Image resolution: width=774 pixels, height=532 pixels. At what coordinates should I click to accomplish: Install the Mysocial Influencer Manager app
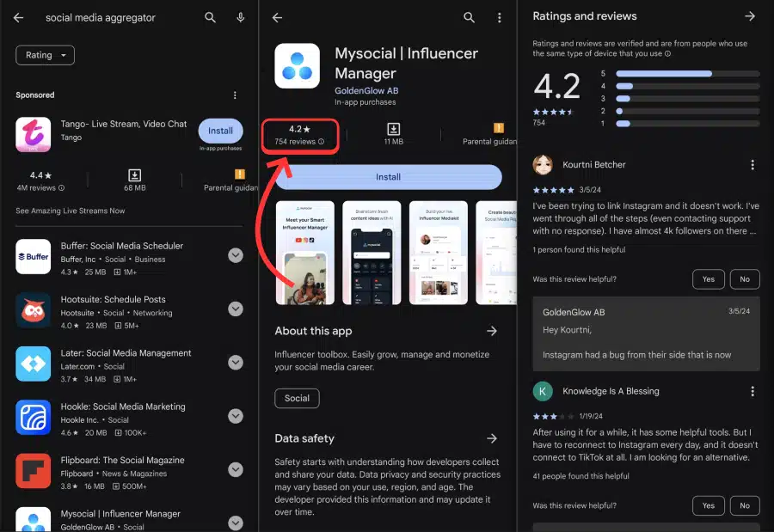click(388, 177)
